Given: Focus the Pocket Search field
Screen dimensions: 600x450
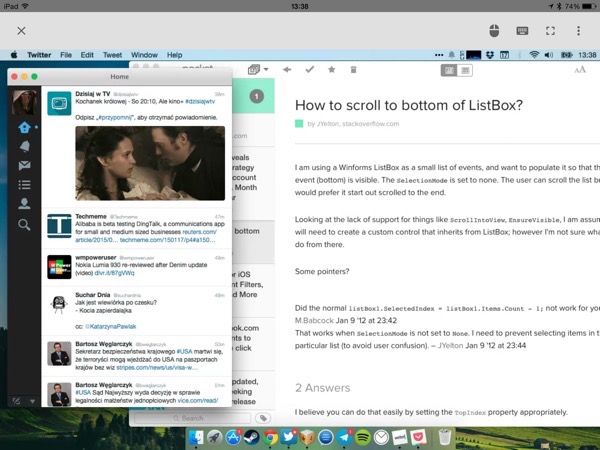Looking at the screenshot, I should click(192, 418).
